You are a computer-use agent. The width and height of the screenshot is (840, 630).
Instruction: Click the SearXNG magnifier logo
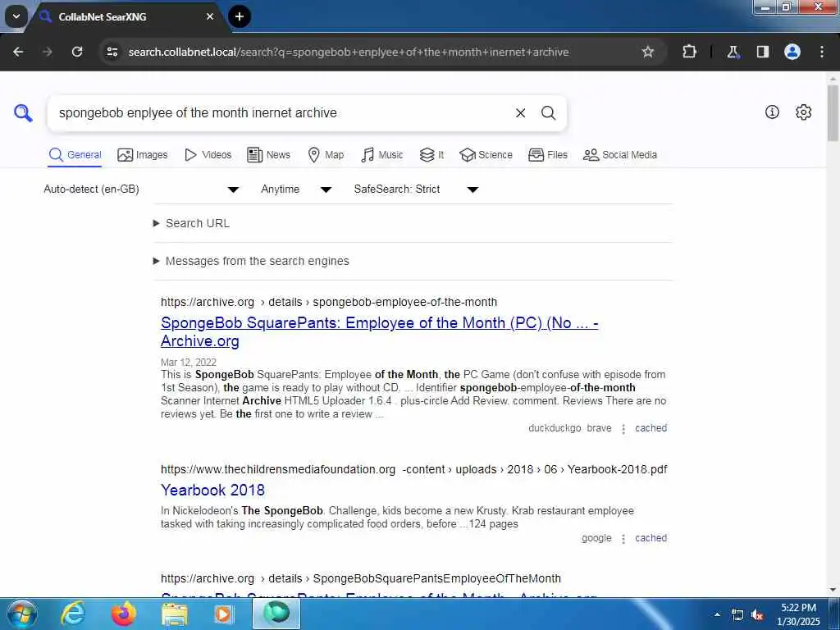point(23,113)
